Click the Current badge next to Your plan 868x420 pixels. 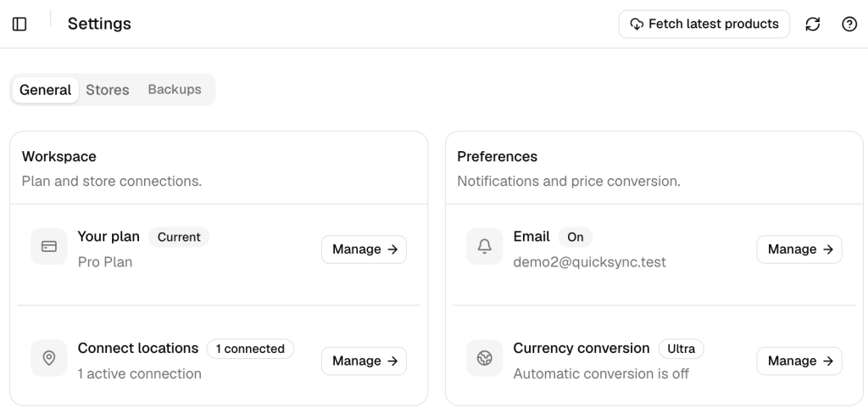[x=179, y=237]
